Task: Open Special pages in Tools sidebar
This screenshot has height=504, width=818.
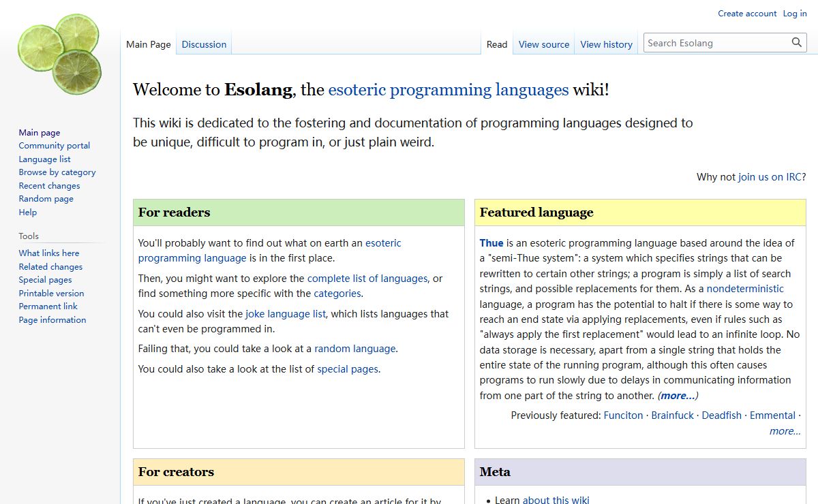Action: pyautogui.click(x=45, y=280)
